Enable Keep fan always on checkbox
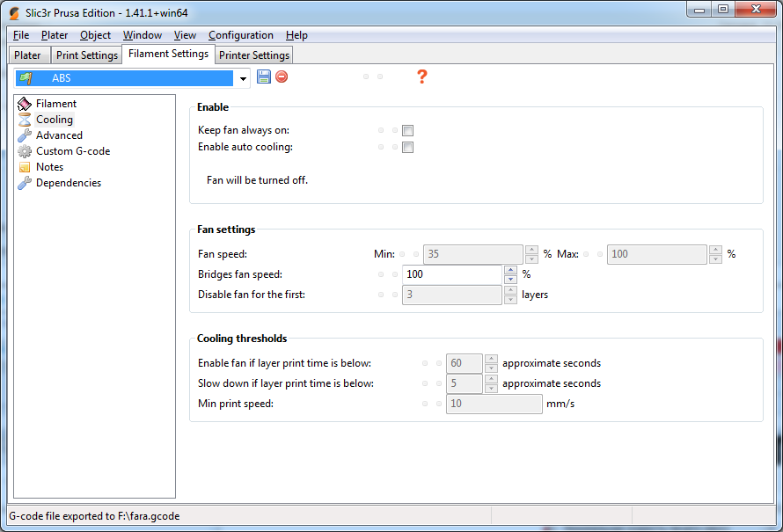Image resolution: width=783 pixels, height=532 pixels. 408,131
